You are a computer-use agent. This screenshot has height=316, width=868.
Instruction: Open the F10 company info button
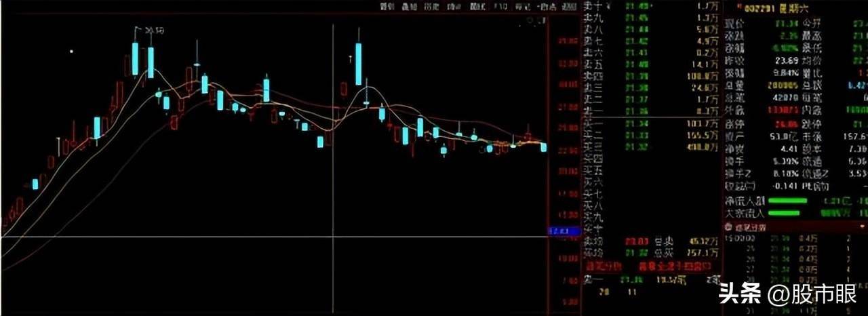coord(500,7)
